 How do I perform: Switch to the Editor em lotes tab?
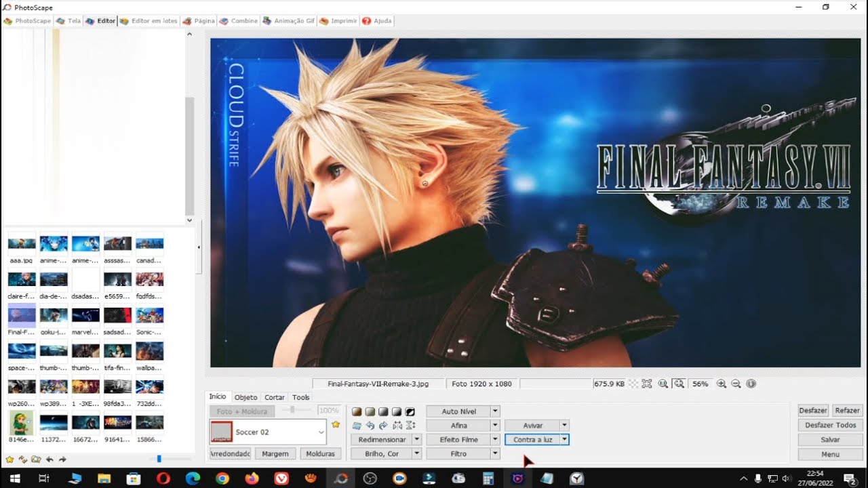[149, 21]
